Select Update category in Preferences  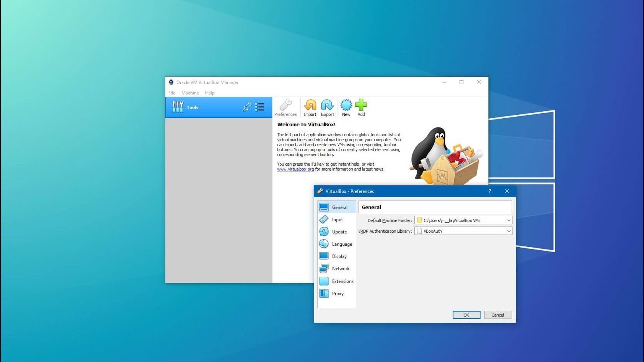click(337, 232)
